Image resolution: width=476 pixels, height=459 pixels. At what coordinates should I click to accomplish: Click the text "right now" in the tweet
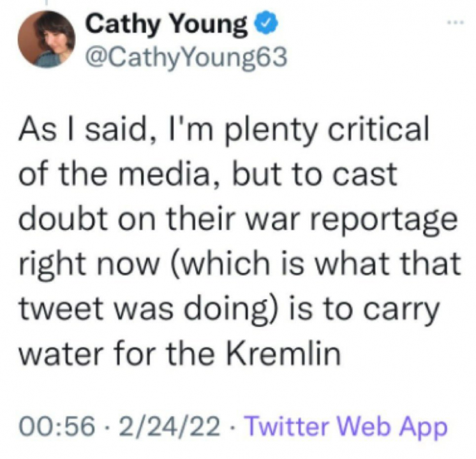pos(91,265)
